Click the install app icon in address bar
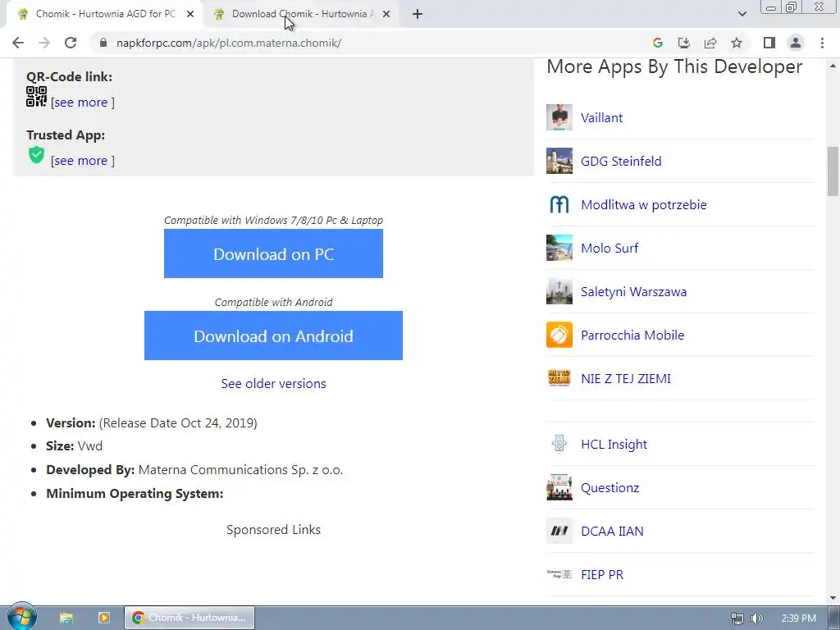This screenshot has width=840, height=630. click(683, 43)
